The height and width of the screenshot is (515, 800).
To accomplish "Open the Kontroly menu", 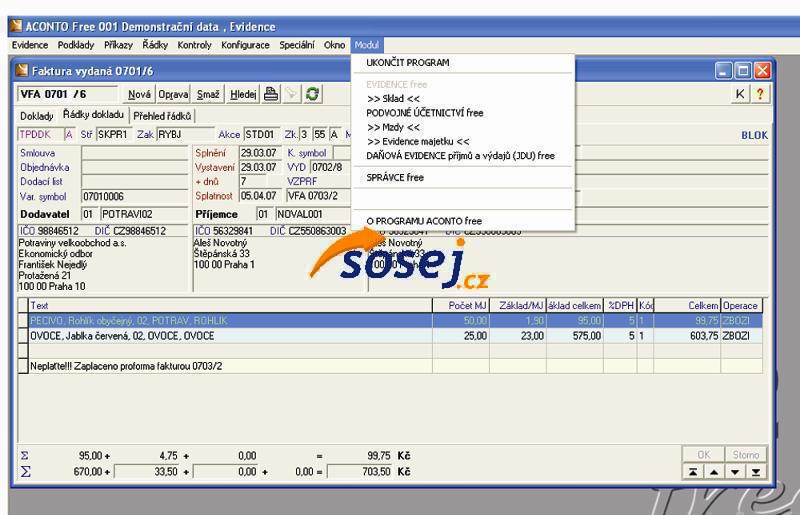I will pos(194,45).
